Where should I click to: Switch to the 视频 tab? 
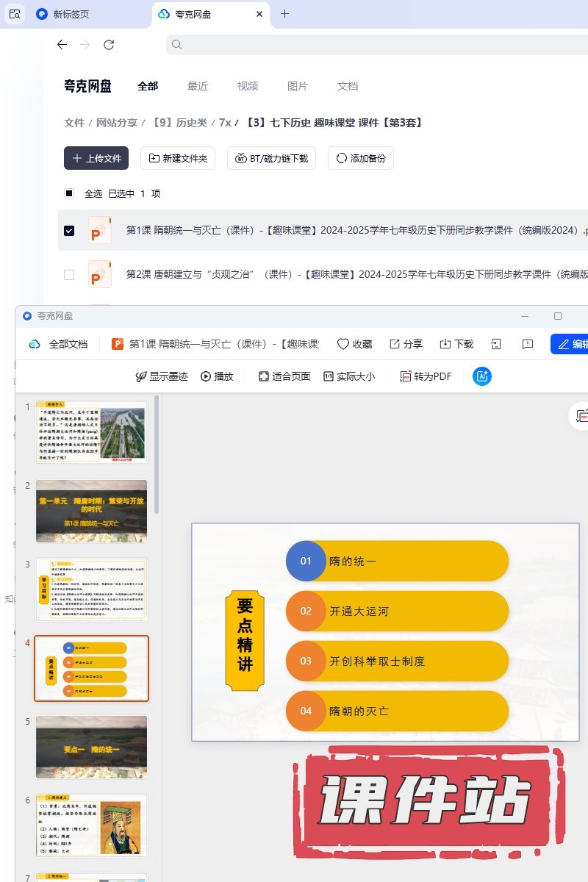pyautogui.click(x=248, y=86)
